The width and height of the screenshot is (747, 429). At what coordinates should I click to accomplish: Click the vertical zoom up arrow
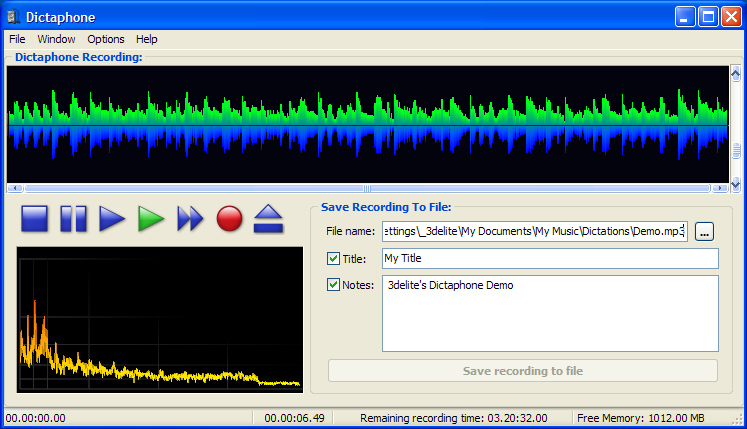736,73
